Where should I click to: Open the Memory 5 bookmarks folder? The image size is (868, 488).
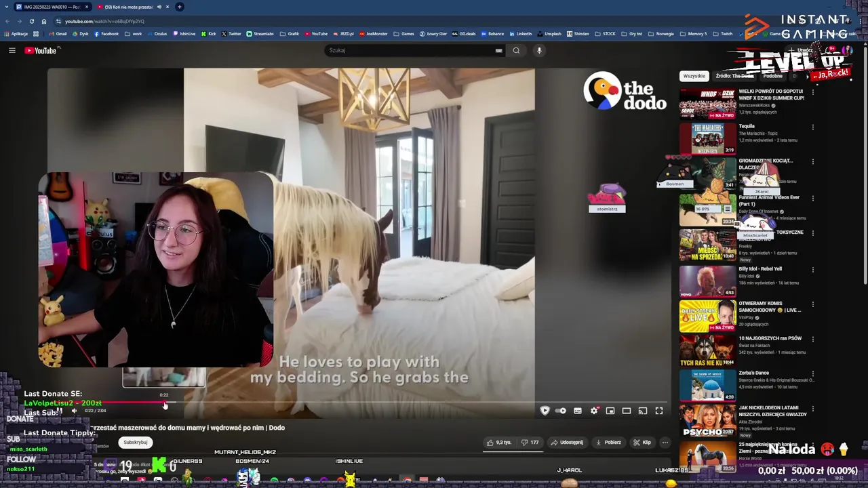click(693, 34)
